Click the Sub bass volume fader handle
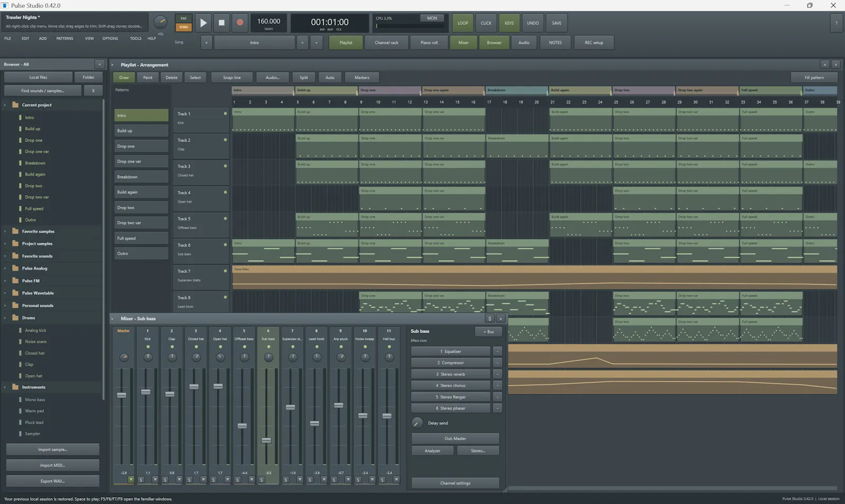Viewport: 845px width, 504px height. [266, 440]
